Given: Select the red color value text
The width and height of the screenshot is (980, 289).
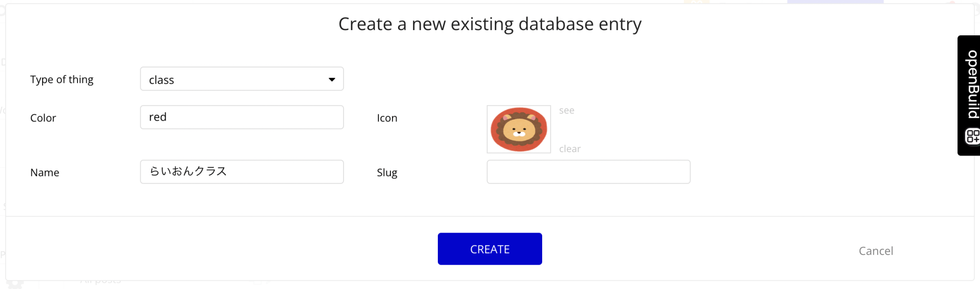Looking at the screenshot, I should click(158, 116).
